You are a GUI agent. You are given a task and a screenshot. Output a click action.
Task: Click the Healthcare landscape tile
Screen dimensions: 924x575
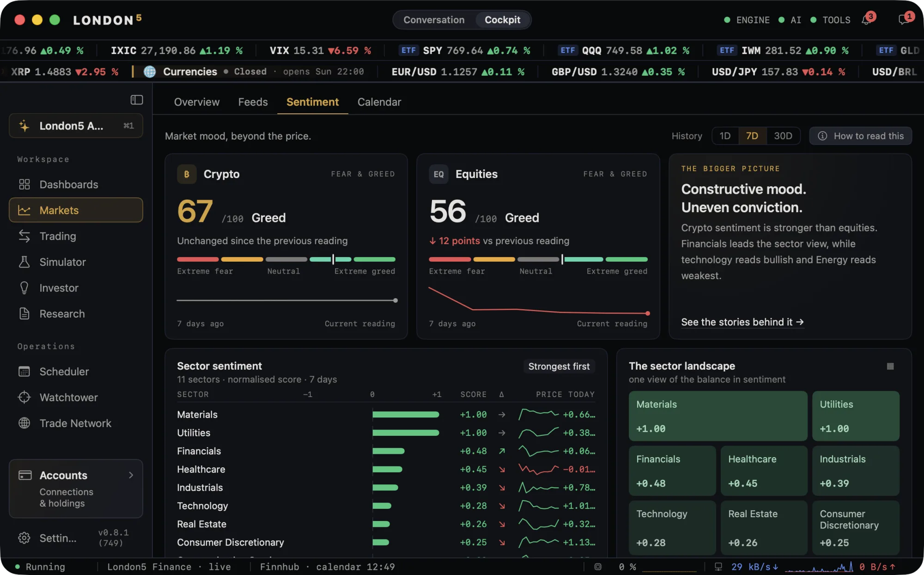click(x=764, y=471)
